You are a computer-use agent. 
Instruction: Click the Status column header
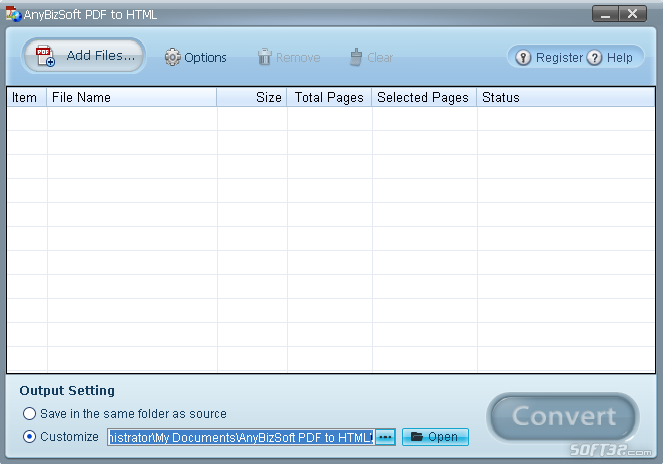click(566, 98)
